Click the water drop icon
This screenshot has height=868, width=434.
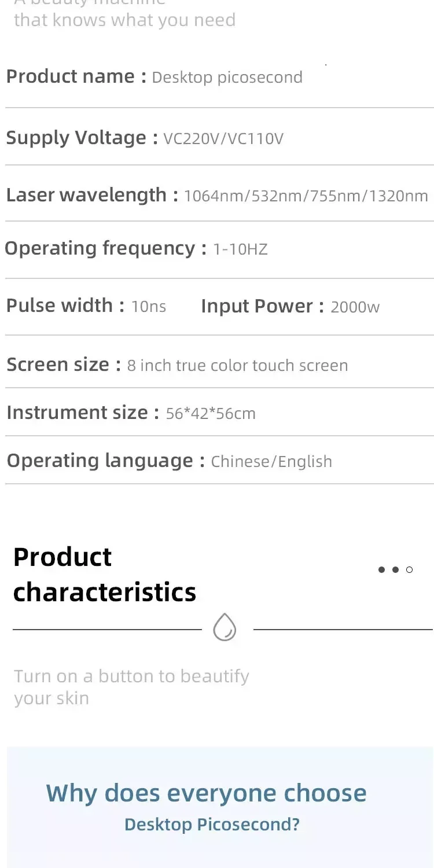[x=225, y=627]
